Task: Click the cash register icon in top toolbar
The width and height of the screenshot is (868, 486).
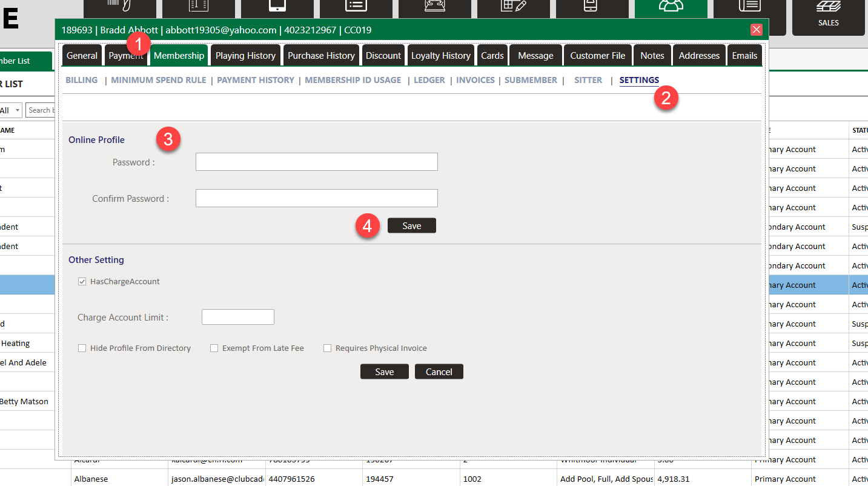Action: coord(434,7)
